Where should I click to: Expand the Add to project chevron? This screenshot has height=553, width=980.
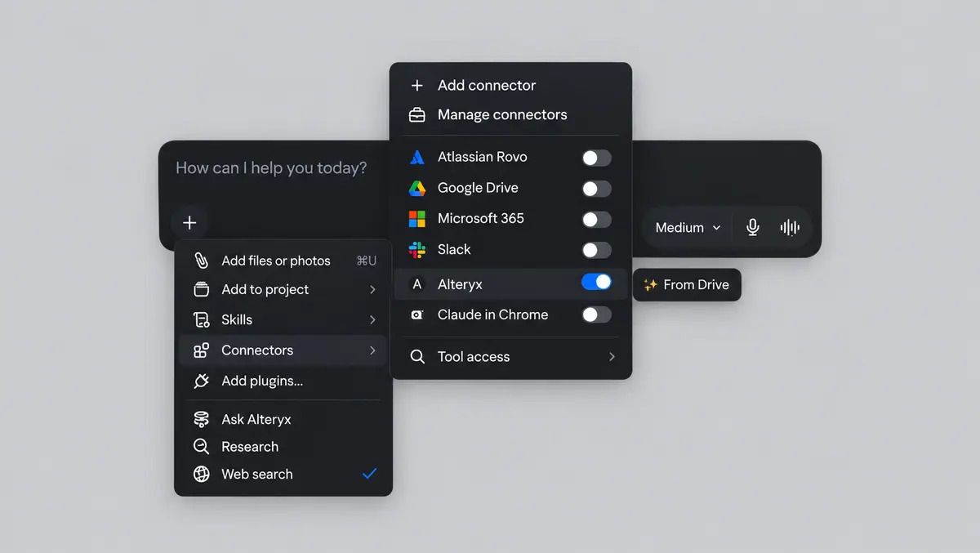372,289
